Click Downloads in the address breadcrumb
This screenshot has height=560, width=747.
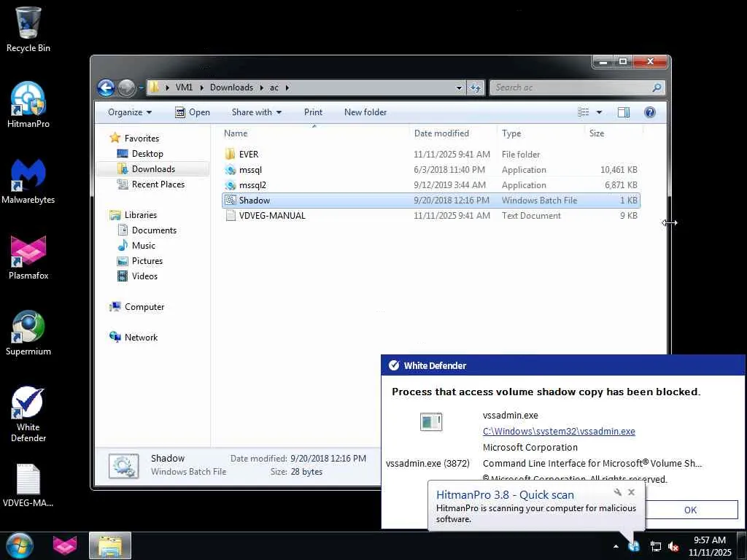[231, 87]
